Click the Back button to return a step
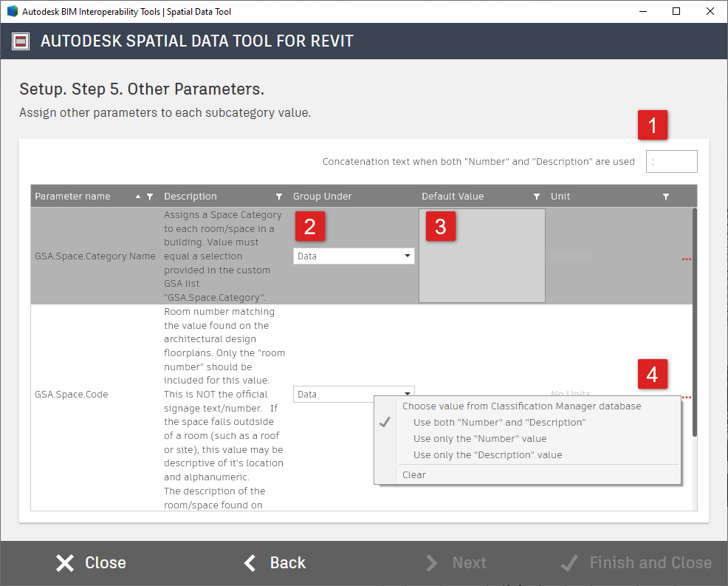Viewport: 728px width, 586px height. point(273,562)
